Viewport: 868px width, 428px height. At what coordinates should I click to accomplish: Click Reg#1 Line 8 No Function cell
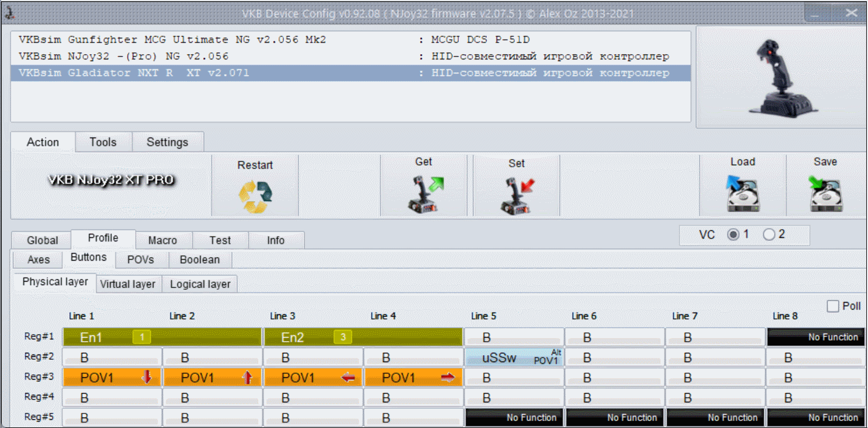point(816,337)
